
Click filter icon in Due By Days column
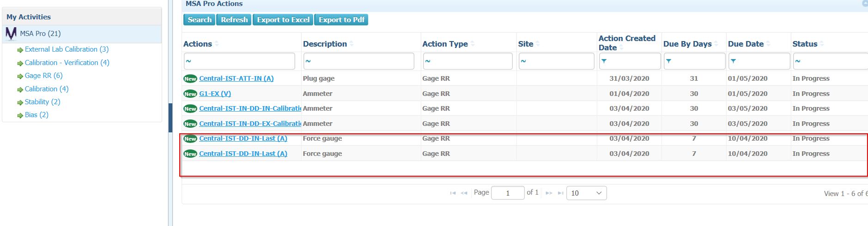(x=668, y=61)
